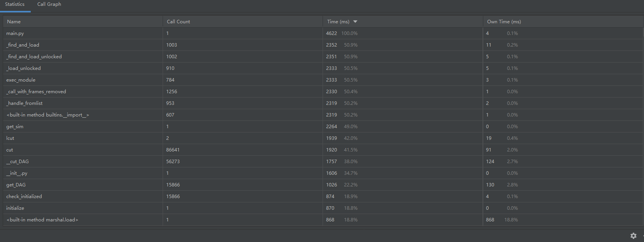Select the _find_and_load row
Image resolution: width=644 pixels, height=242 pixels.
pyautogui.click(x=23, y=45)
